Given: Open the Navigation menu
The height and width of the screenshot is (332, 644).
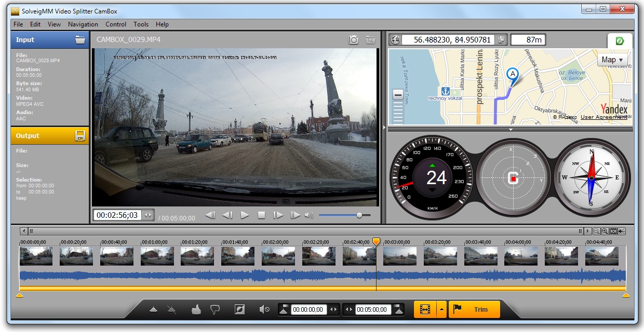Looking at the screenshot, I should 83,24.
